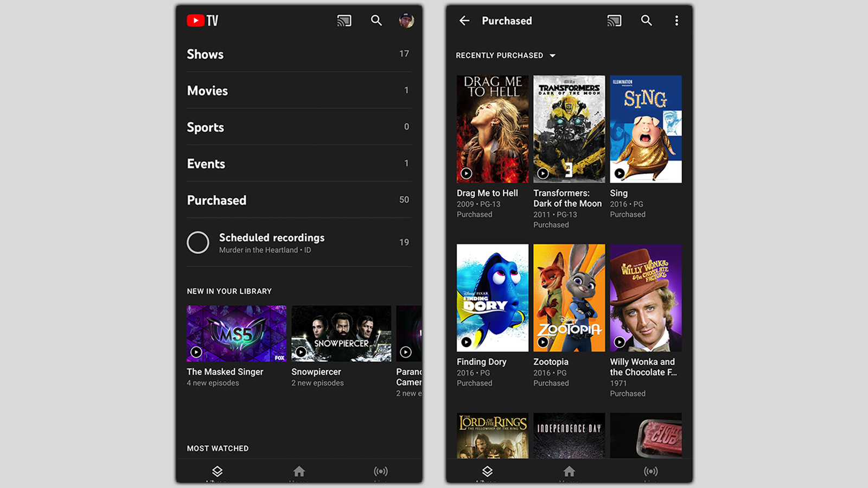868x488 pixels.
Task: Go back from the Purchased screen
Action: point(464,21)
